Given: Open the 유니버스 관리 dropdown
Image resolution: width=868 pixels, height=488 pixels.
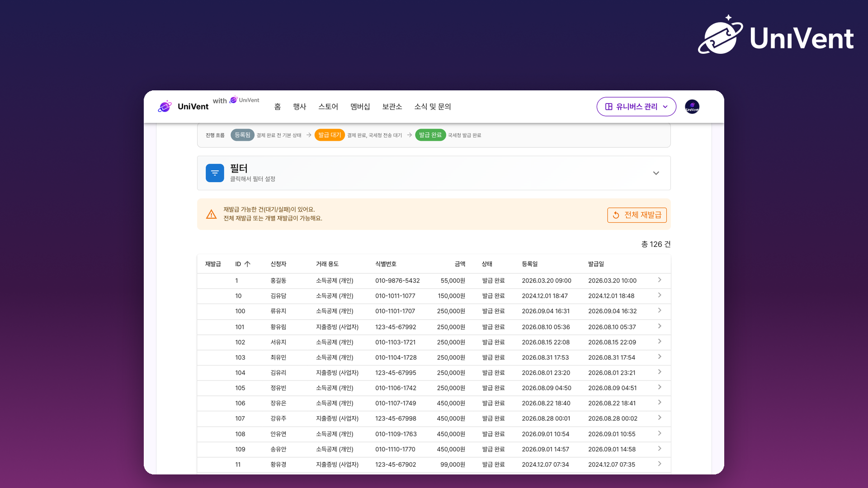Looking at the screenshot, I should pos(636,107).
